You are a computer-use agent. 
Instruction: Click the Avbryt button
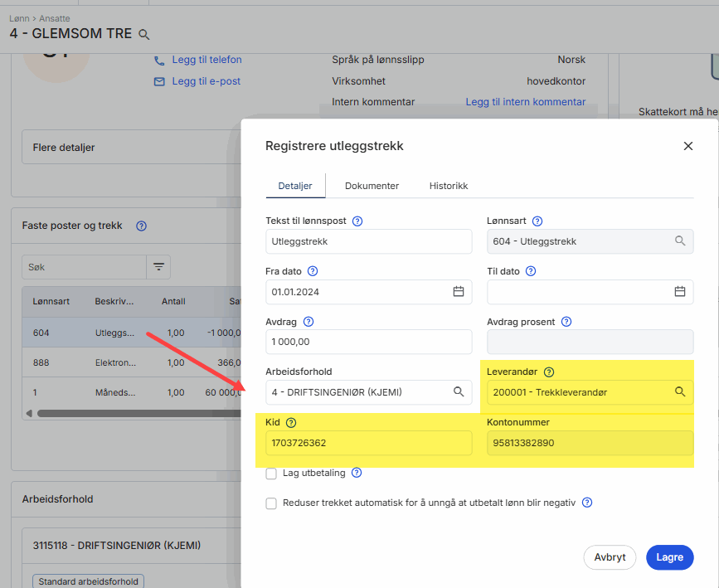coord(610,557)
